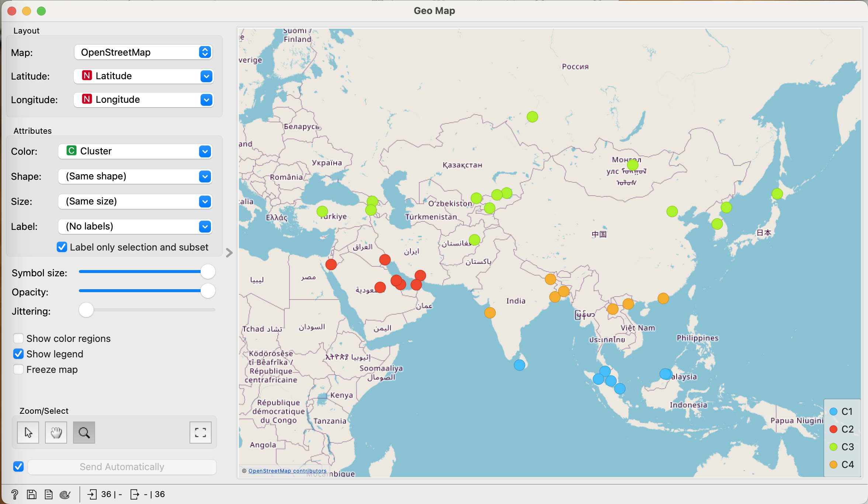The height and width of the screenshot is (504, 868).
Task: Open the Map OpenStreetMap dropdown
Action: pyautogui.click(x=143, y=52)
